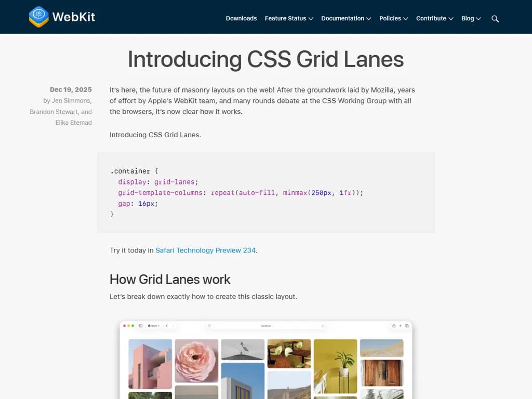Click the back arrow in the Safari toolbar
532x399 pixels.
[166, 325]
